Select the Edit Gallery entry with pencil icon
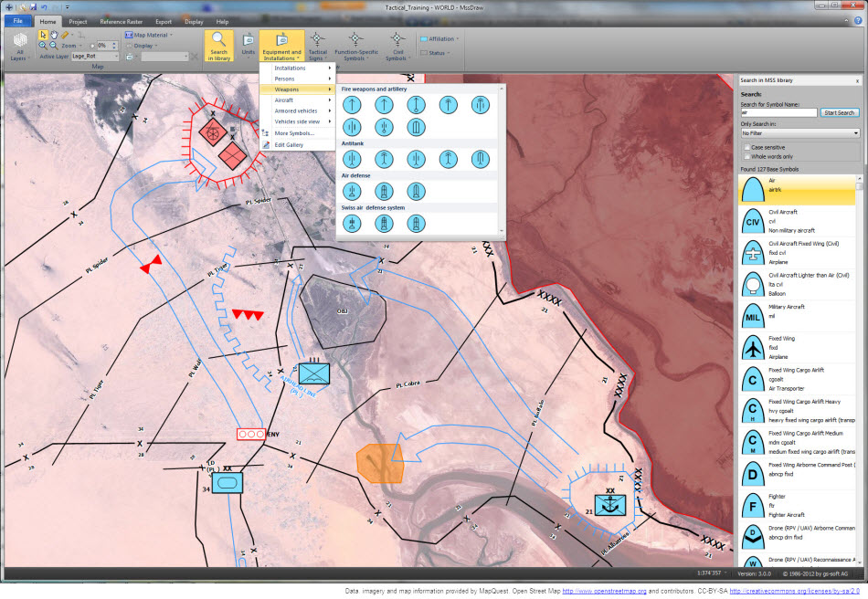868x599 pixels. pyautogui.click(x=289, y=144)
